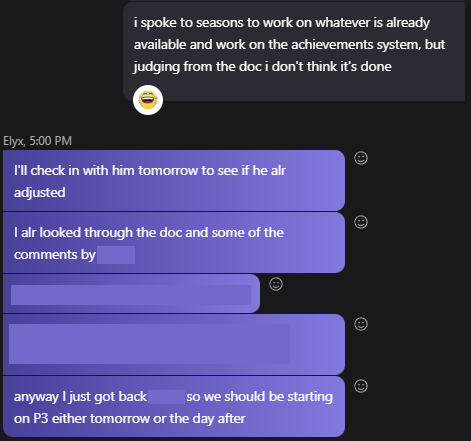Screen dimensions: 471x441
Task: Click the large blurred message bubble
Action: coord(174,344)
